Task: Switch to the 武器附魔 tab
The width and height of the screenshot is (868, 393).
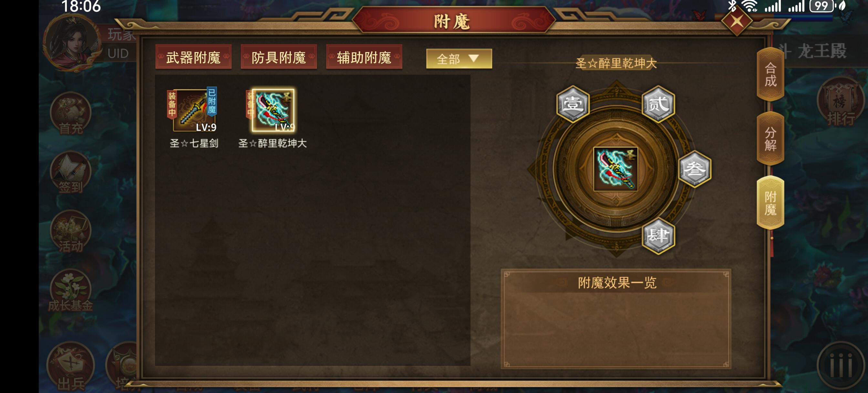Action: coord(193,57)
